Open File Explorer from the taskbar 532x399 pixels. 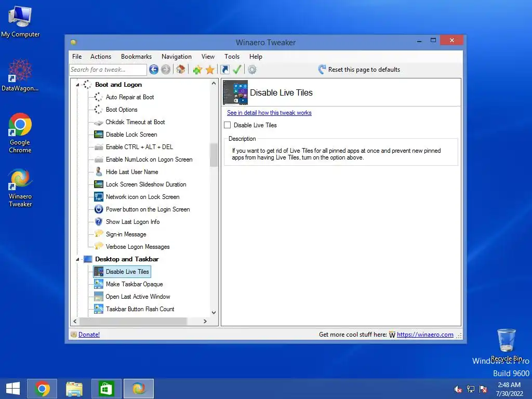[74, 389]
